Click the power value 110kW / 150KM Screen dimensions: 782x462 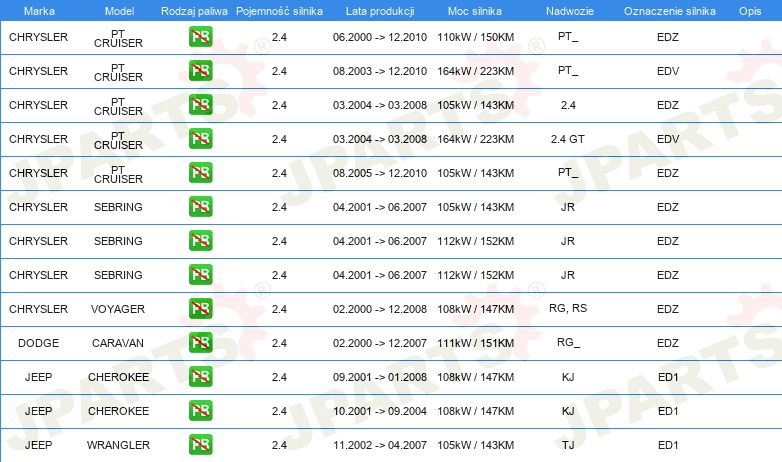point(475,37)
